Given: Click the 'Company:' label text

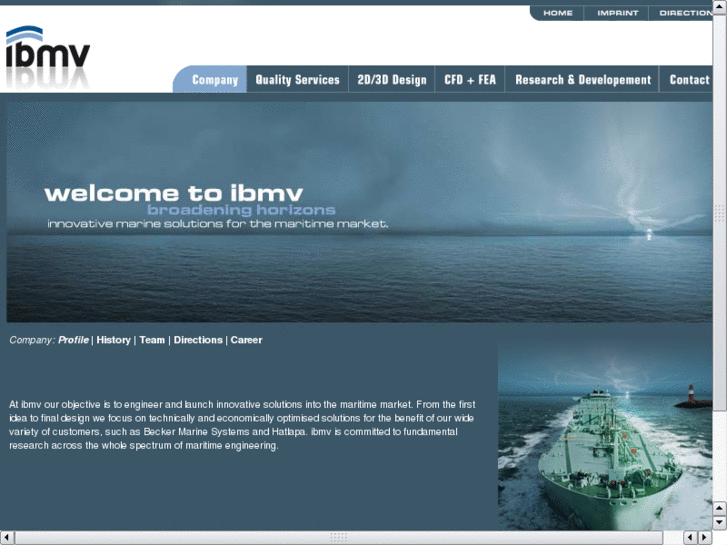Looking at the screenshot, I should (32, 340).
